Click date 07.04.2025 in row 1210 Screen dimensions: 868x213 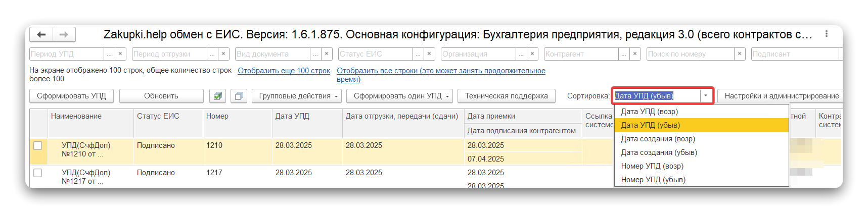click(x=523, y=159)
